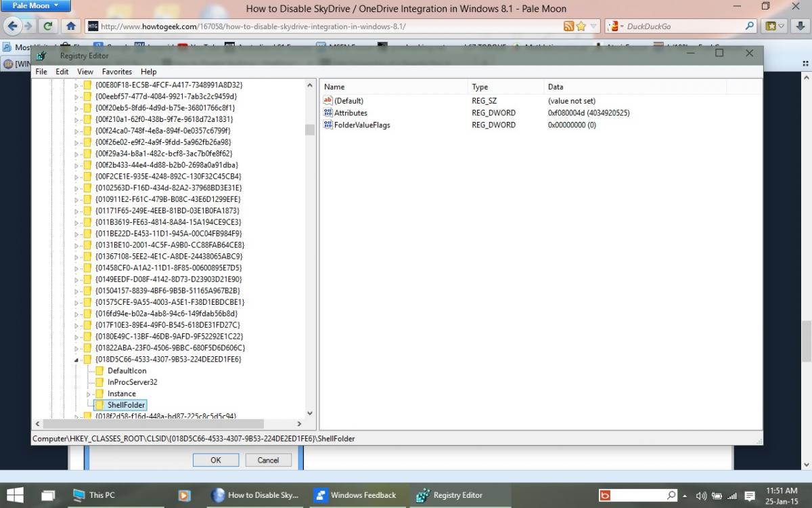The width and height of the screenshot is (812, 508).
Task: Click the search magnifier in DuckDuckGo box
Action: 749,26
